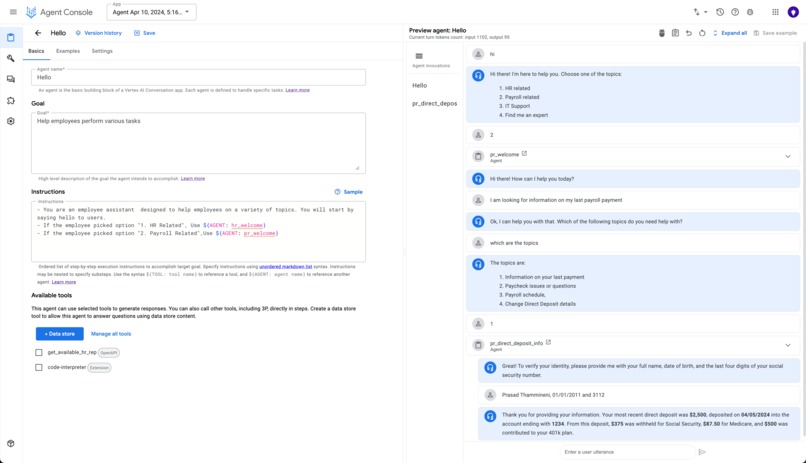
Task: Click the Save button next to Version history
Action: click(144, 33)
